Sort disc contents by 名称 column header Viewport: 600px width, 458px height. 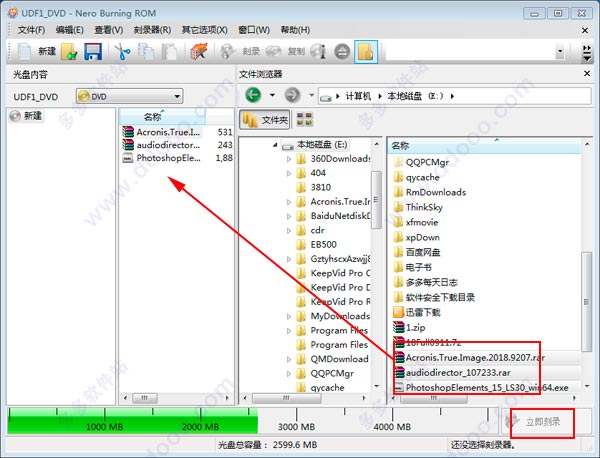tap(162, 116)
